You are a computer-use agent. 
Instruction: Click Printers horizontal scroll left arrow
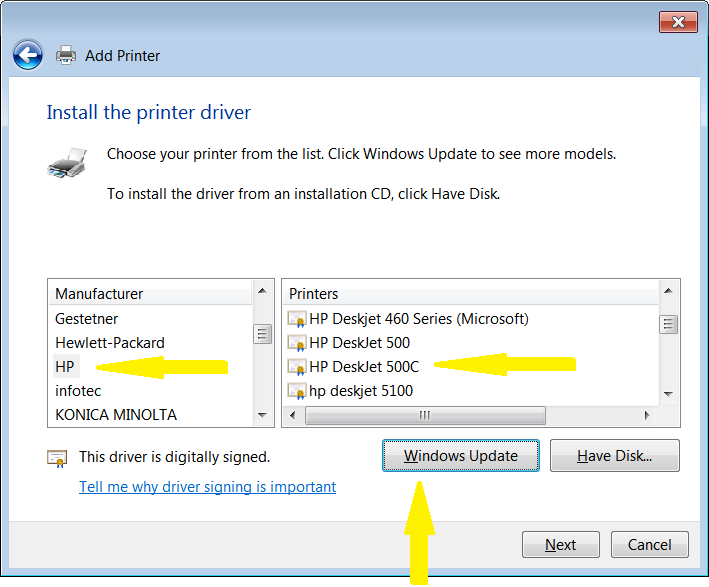tap(293, 415)
